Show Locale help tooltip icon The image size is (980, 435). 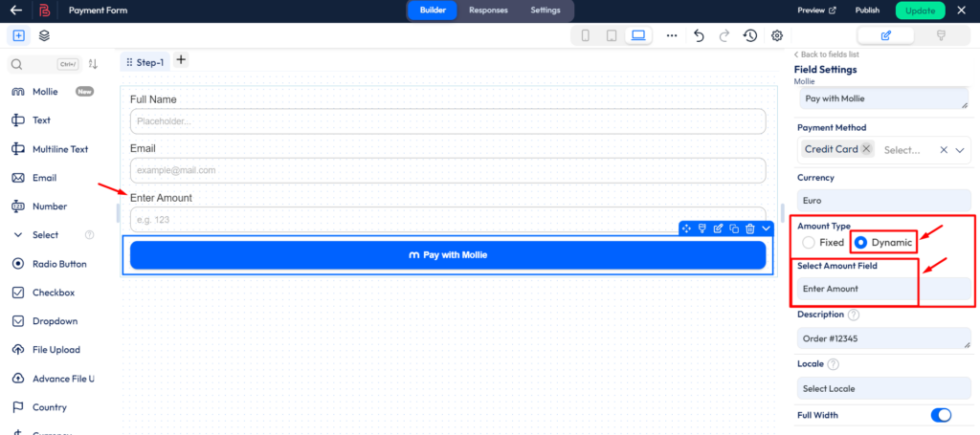coord(834,364)
